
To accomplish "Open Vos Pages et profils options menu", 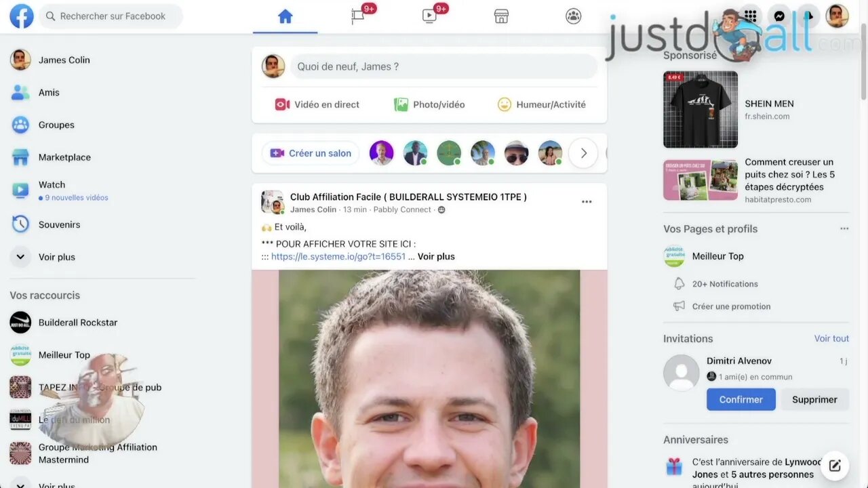I will (x=844, y=228).
